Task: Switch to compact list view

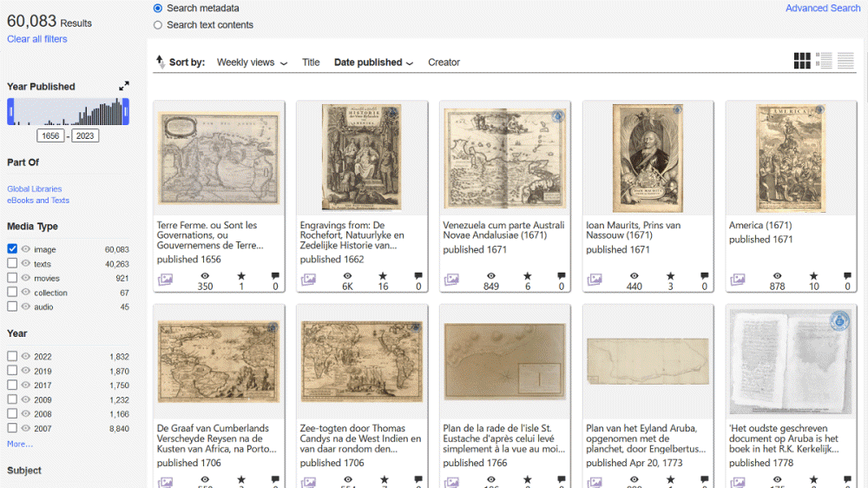Action: tap(845, 61)
